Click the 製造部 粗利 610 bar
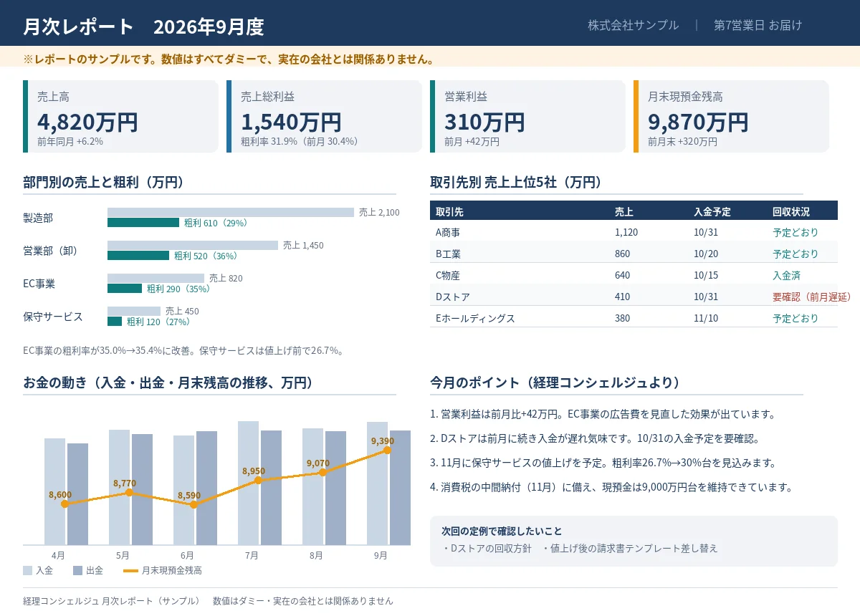The width and height of the screenshot is (860, 616). pyautogui.click(x=143, y=223)
